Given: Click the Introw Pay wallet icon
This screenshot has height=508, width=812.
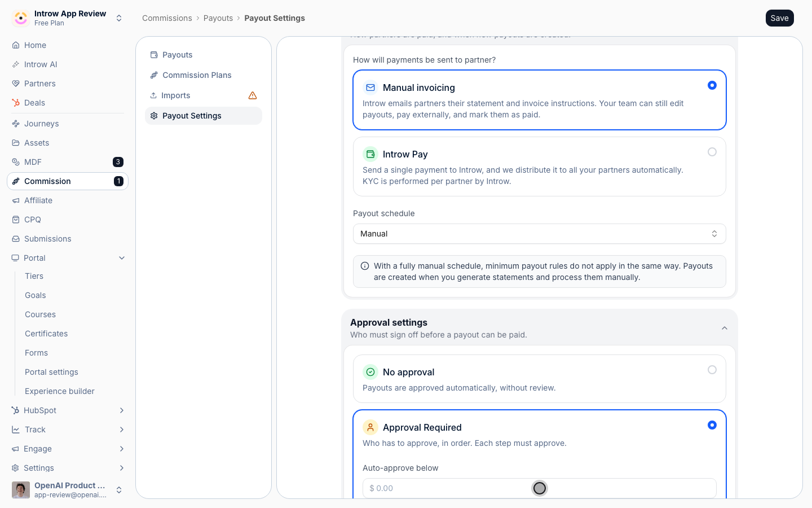Looking at the screenshot, I should 370,154.
